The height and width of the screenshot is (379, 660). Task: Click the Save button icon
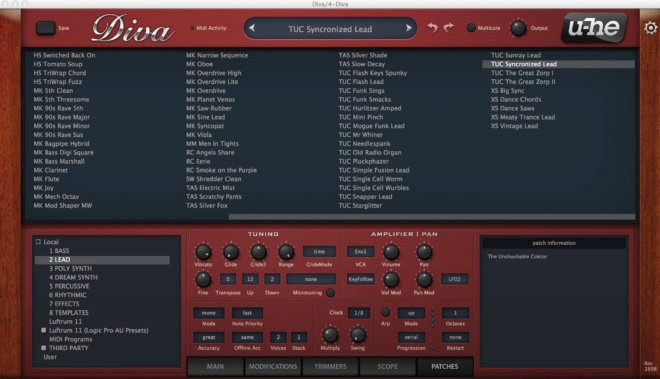click(46, 28)
